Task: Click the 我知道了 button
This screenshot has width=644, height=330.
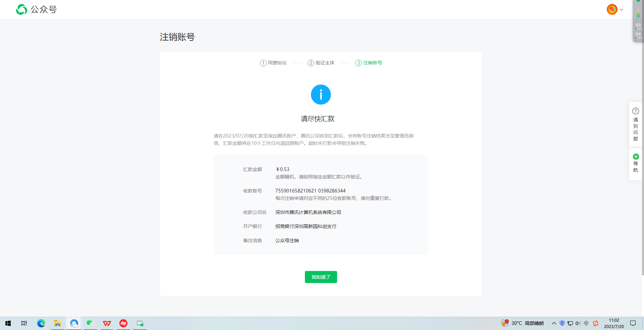Action: click(321, 277)
